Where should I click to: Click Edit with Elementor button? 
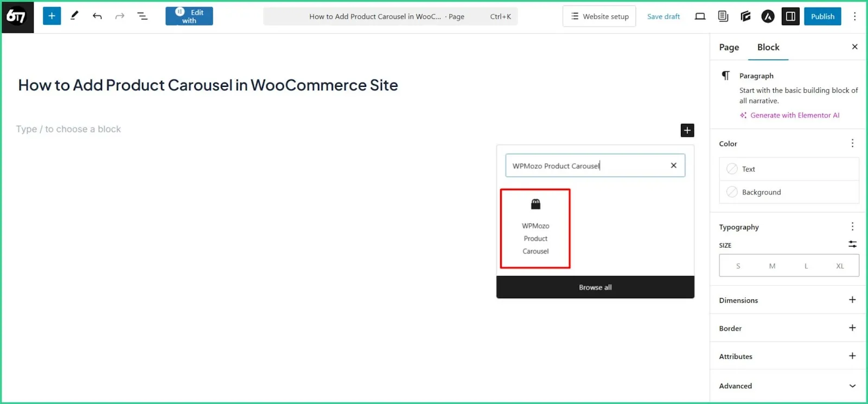189,16
